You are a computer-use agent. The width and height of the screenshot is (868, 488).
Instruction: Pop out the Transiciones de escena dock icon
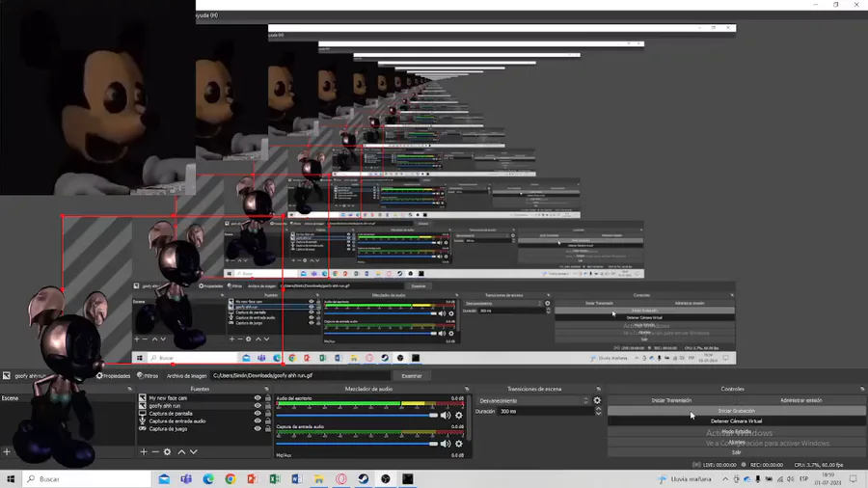tap(598, 389)
